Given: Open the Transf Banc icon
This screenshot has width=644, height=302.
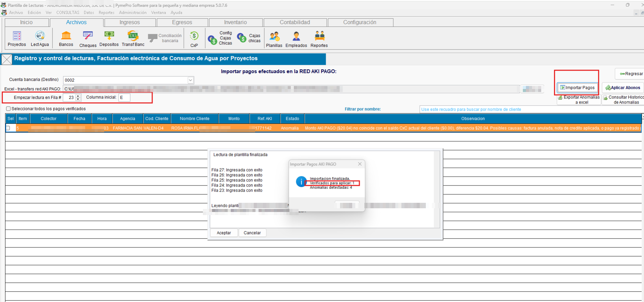Looking at the screenshot, I should tap(133, 38).
